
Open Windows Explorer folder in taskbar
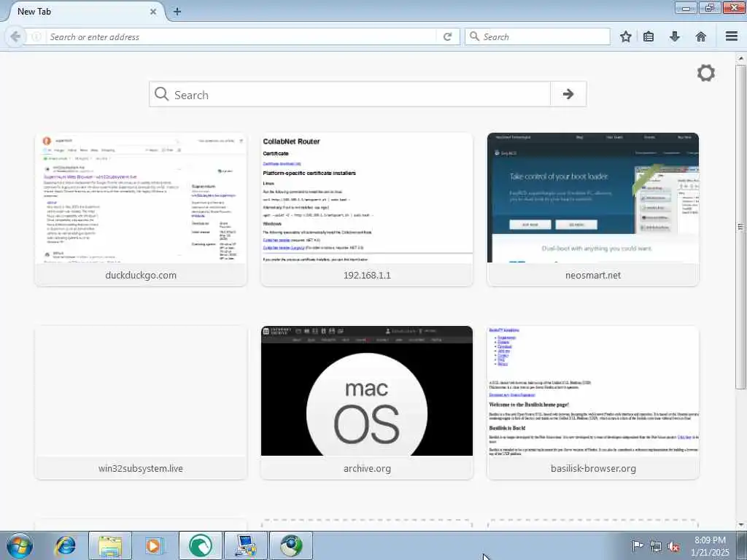110,545
